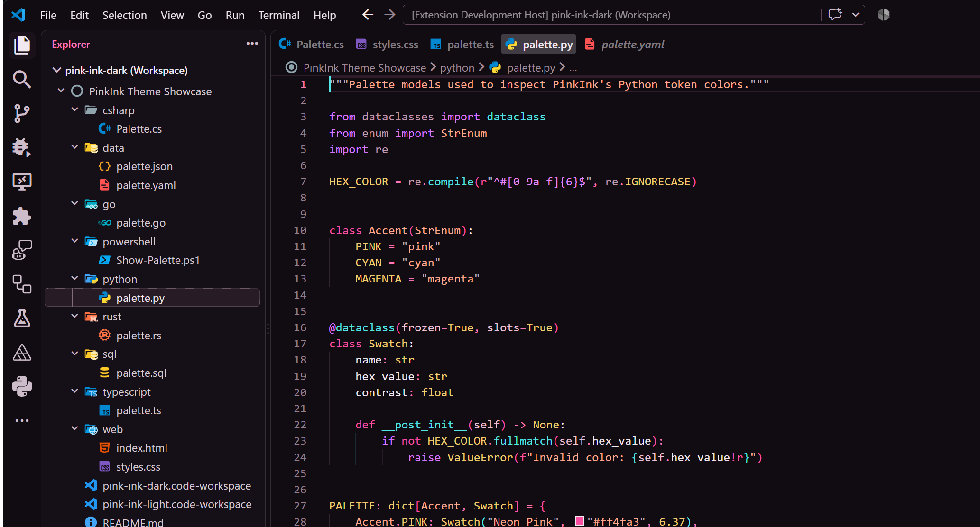Click PinkInk Theme Showcase in breadcrumb

point(365,68)
